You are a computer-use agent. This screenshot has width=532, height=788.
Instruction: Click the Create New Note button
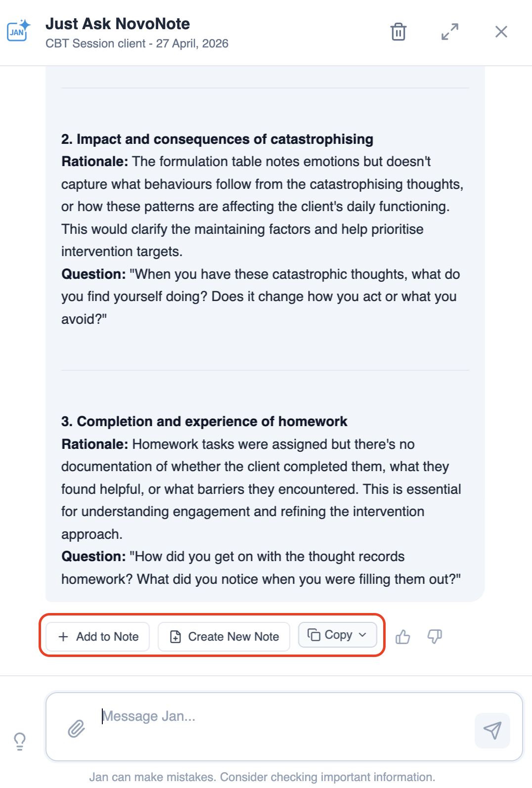tap(223, 637)
